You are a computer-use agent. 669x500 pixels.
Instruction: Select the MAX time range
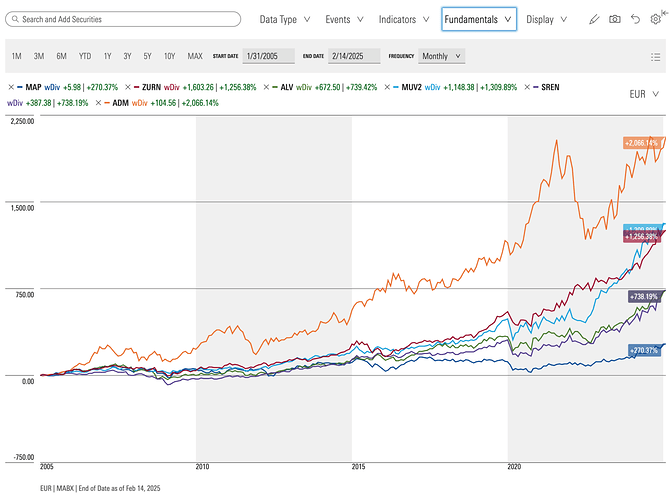pos(195,56)
